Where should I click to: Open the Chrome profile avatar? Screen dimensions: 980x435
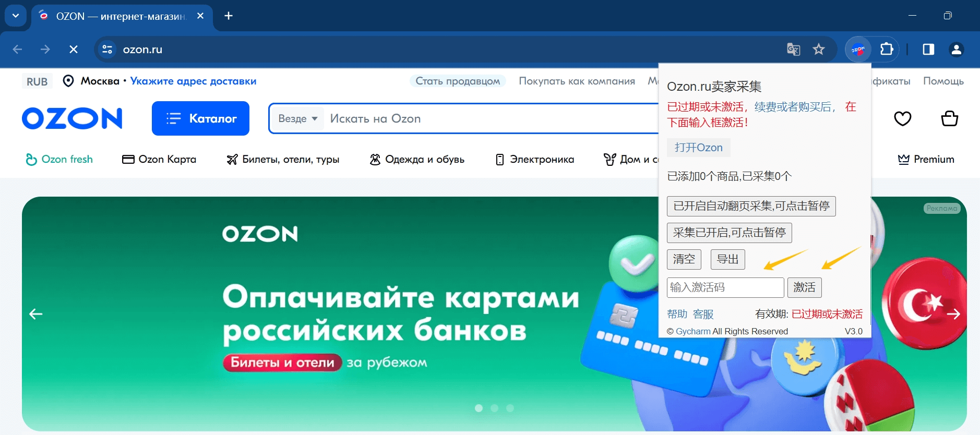tap(957, 50)
